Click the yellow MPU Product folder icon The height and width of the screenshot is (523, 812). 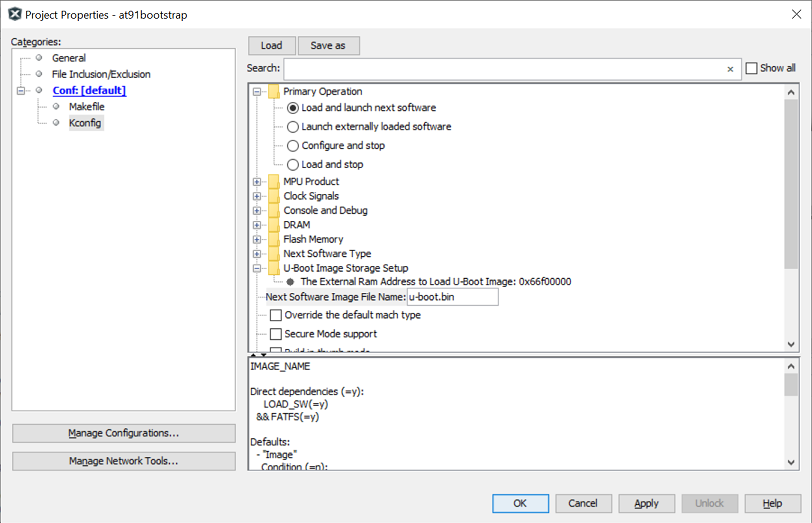tap(273, 182)
